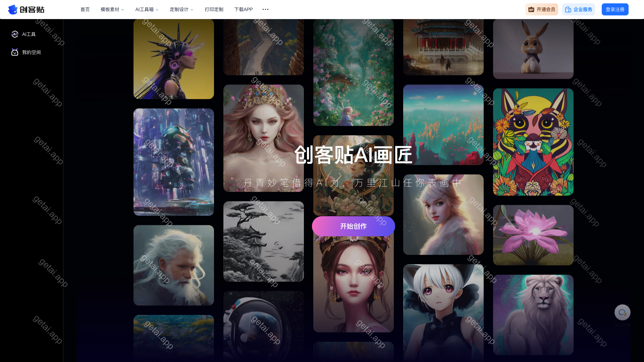Open the AI工具 sidebar icon

(15, 34)
